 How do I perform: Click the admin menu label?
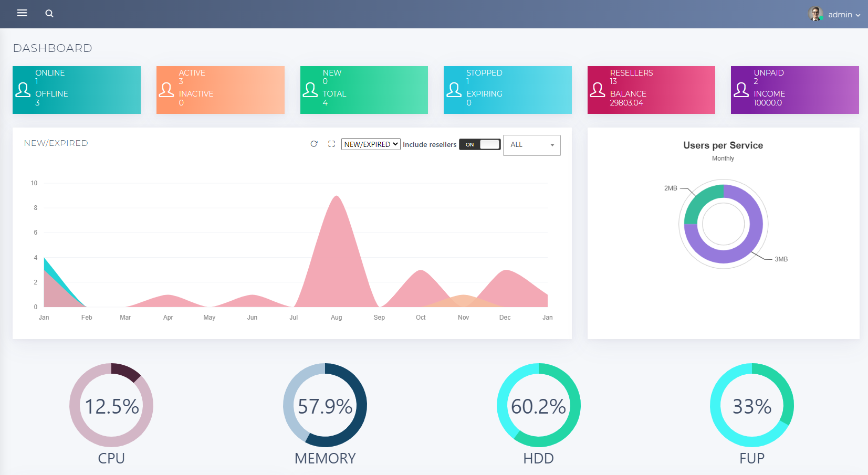841,14
